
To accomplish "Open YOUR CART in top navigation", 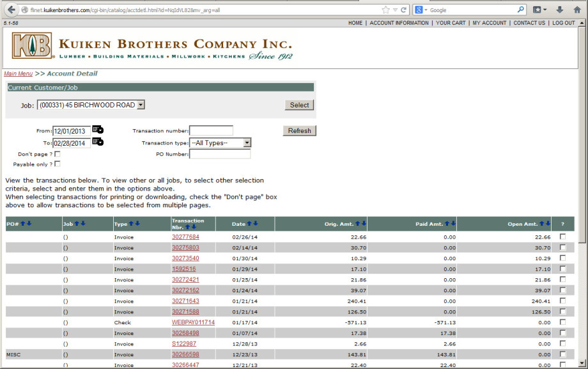I will (x=451, y=23).
